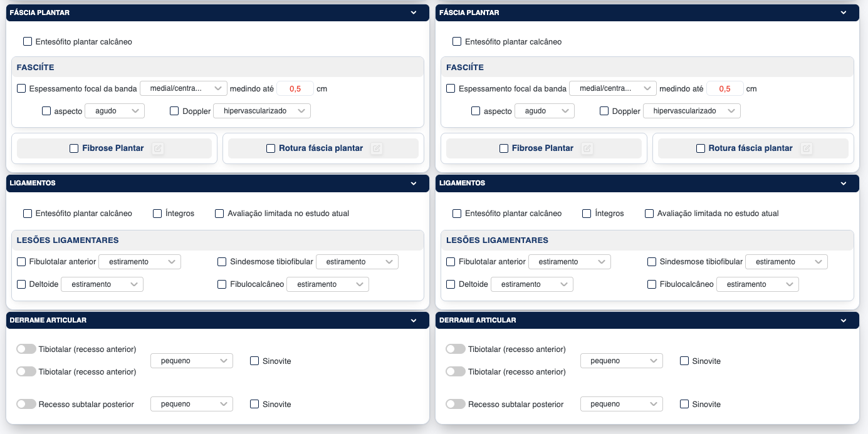Click edit icon beside Rotura fáscia plantar, right panel
Screen dimensions: 868x434
click(807, 148)
